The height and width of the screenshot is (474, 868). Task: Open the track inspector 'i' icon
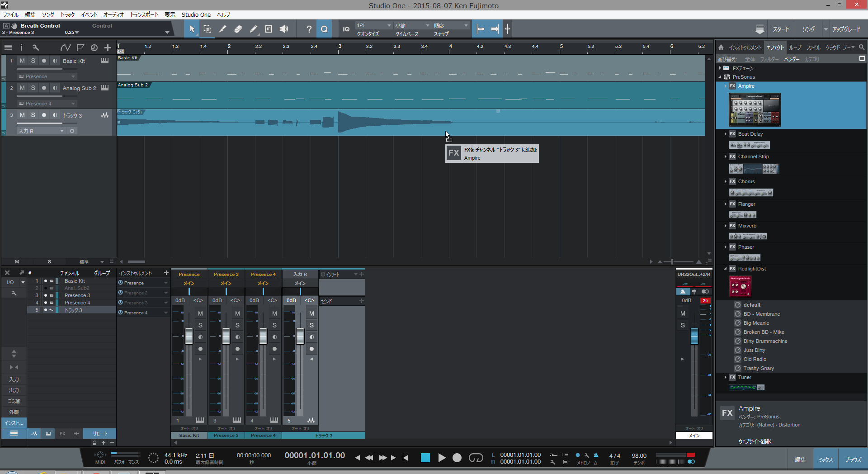pos(21,47)
